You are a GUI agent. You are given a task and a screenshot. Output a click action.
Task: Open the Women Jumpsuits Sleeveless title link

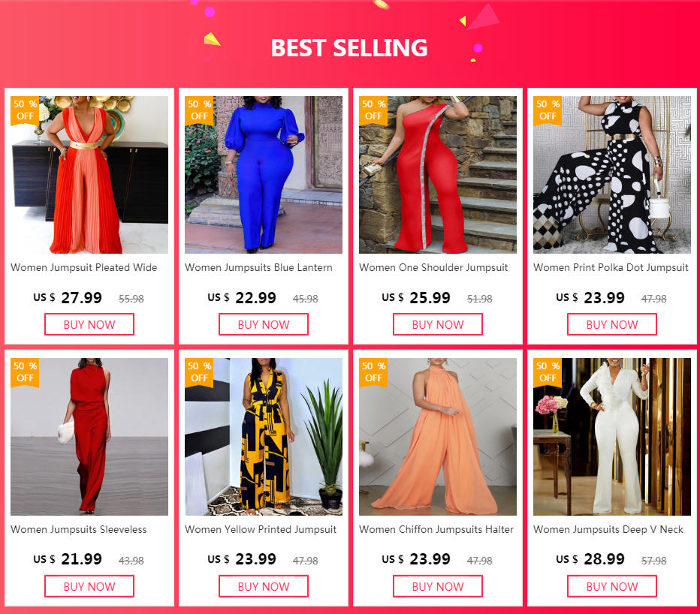coord(79,530)
